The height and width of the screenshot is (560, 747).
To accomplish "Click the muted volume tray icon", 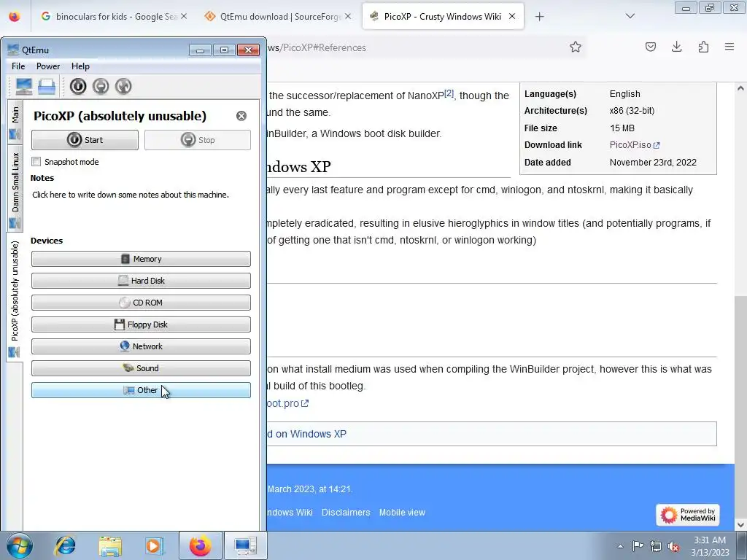I will tap(673, 546).
